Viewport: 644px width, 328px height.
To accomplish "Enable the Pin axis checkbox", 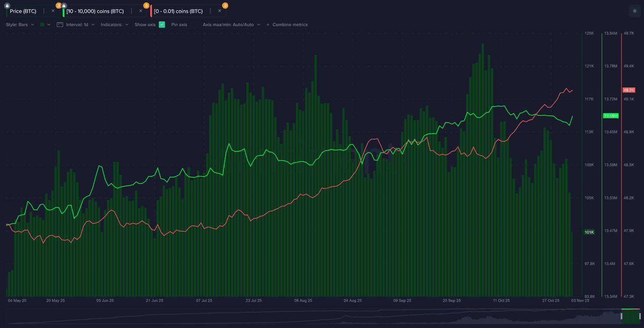I will click(193, 25).
